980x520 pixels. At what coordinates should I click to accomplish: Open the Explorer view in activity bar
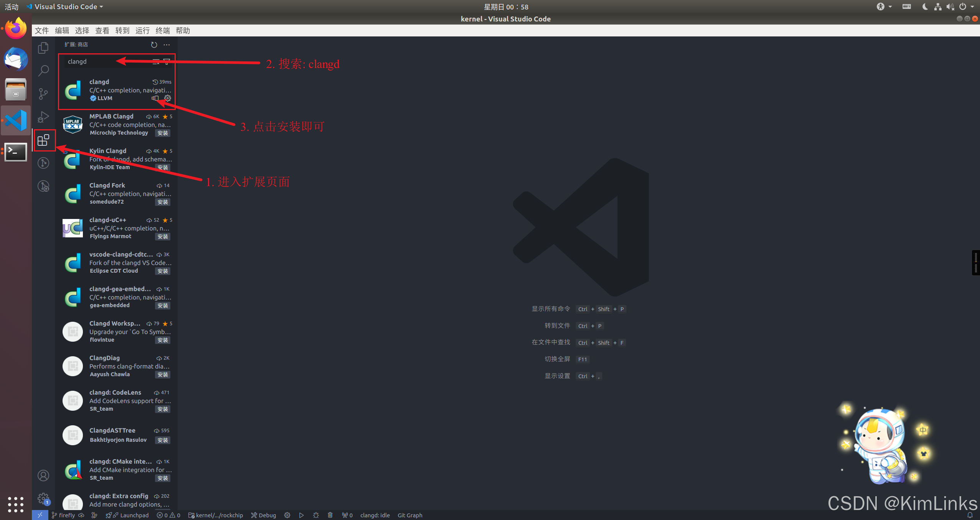click(43, 48)
